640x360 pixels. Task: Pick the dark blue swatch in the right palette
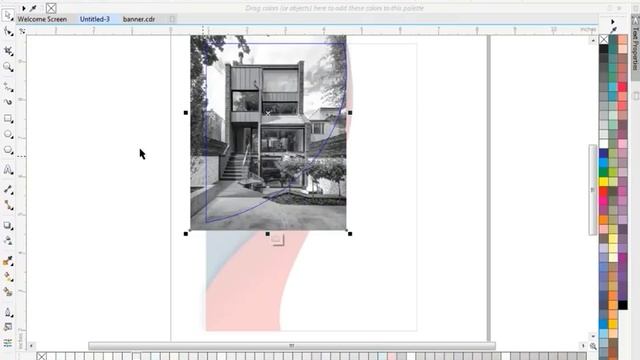click(604, 153)
